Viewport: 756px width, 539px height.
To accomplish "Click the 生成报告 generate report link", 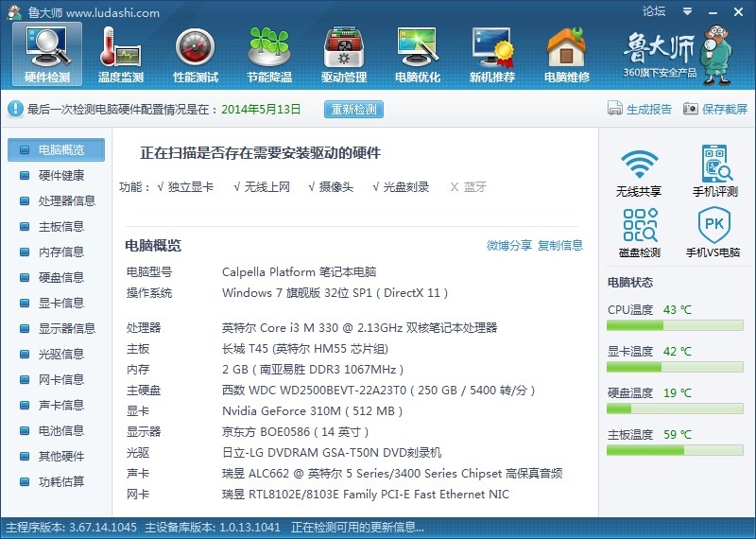I will (x=649, y=109).
